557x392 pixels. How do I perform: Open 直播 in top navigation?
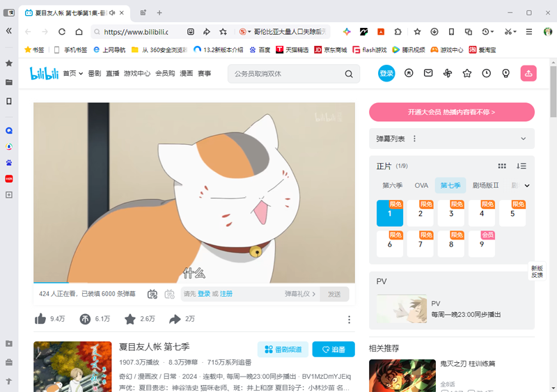pyautogui.click(x=113, y=74)
